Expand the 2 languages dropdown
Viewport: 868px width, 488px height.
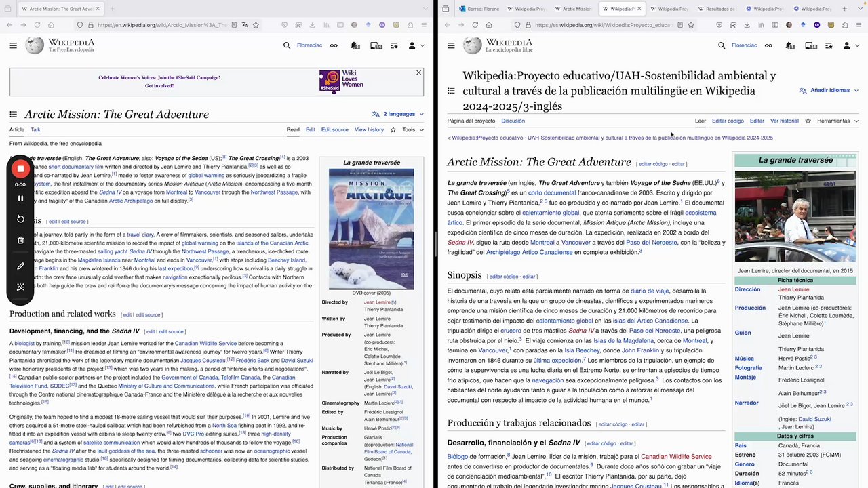398,114
